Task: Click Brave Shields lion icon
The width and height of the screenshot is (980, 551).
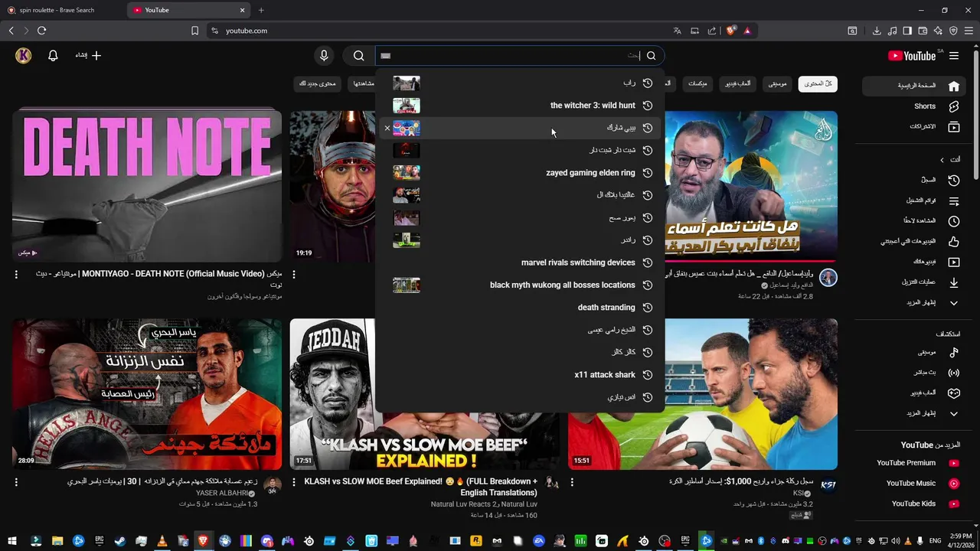Action: pyautogui.click(x=730, y=31)
